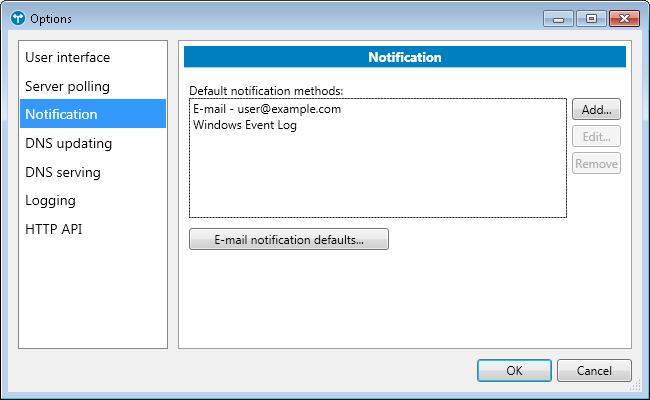Image resolution: width=650 pixels, height=400 pixels.
Task: Confirm changes with the OK button
Action: click(x=514, y=370)
